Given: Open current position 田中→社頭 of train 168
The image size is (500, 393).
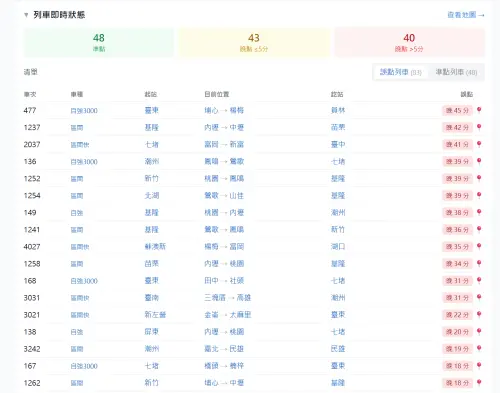Looking at the screenshot, I should click(x=224, y=281).
